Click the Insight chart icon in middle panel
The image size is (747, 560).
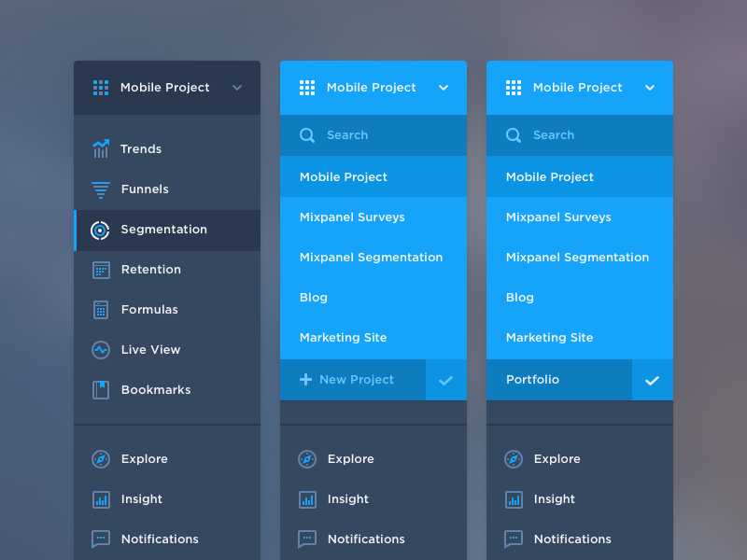click(307, 499)
